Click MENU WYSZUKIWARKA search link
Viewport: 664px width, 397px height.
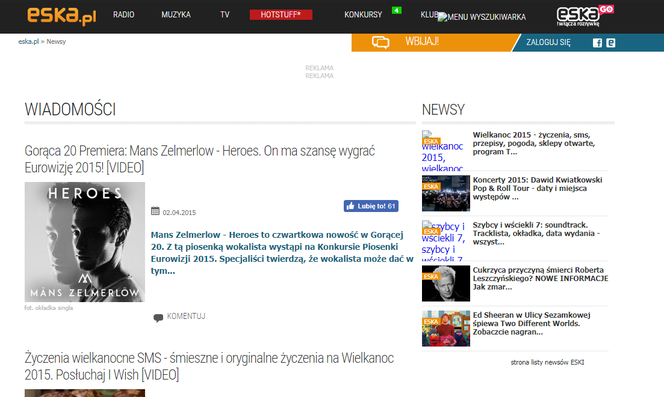[482, 17]
